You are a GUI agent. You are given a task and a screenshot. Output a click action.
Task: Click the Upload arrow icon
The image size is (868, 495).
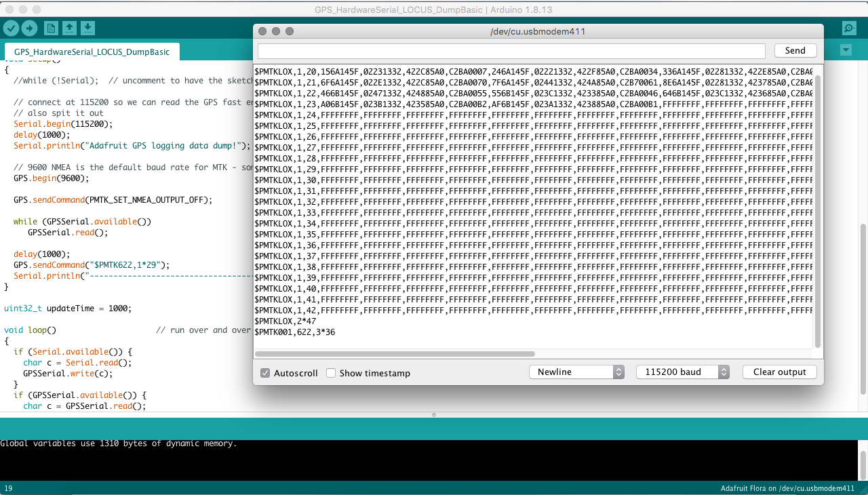coord(29,28)
